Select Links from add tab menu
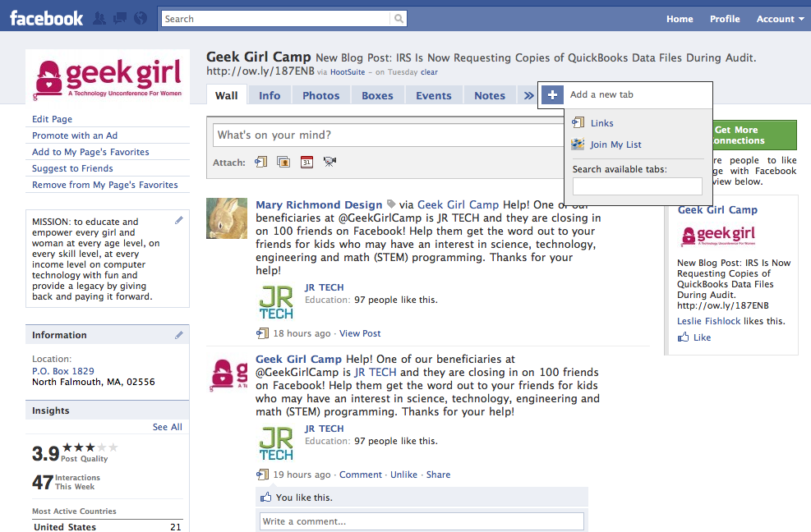 602,123
